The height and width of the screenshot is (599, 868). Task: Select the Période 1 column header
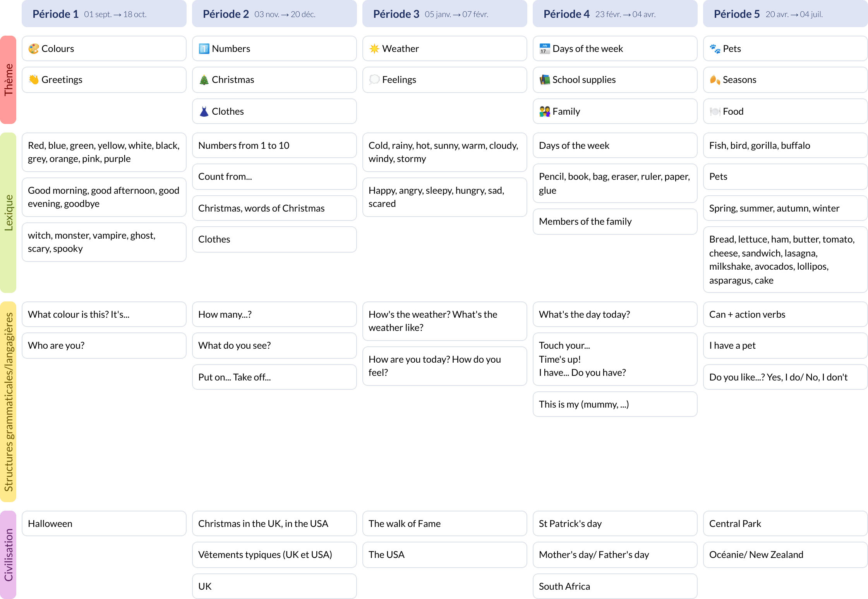104,14
